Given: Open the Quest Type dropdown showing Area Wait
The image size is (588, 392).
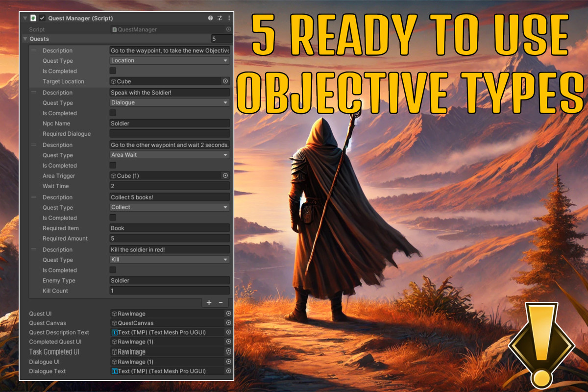Looking at the screenshot, I should [x=169, y=155].
